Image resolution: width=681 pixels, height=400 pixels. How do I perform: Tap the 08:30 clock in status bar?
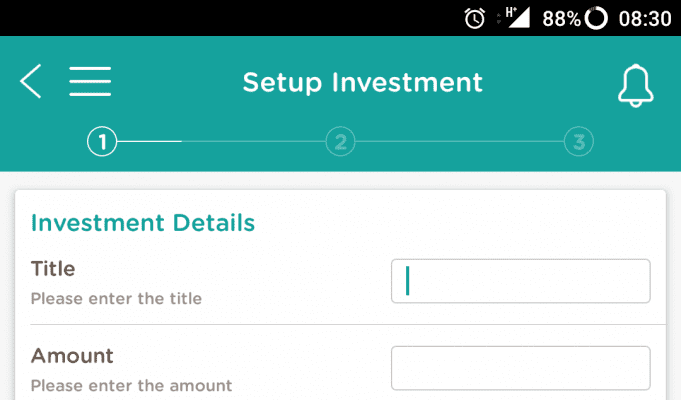click(x=645, y=19)
